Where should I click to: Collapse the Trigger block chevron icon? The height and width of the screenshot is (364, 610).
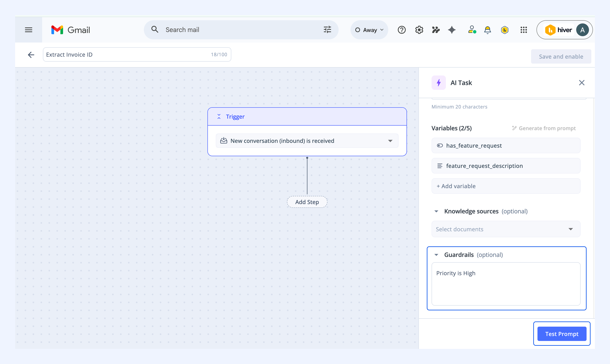coord(219,116)
